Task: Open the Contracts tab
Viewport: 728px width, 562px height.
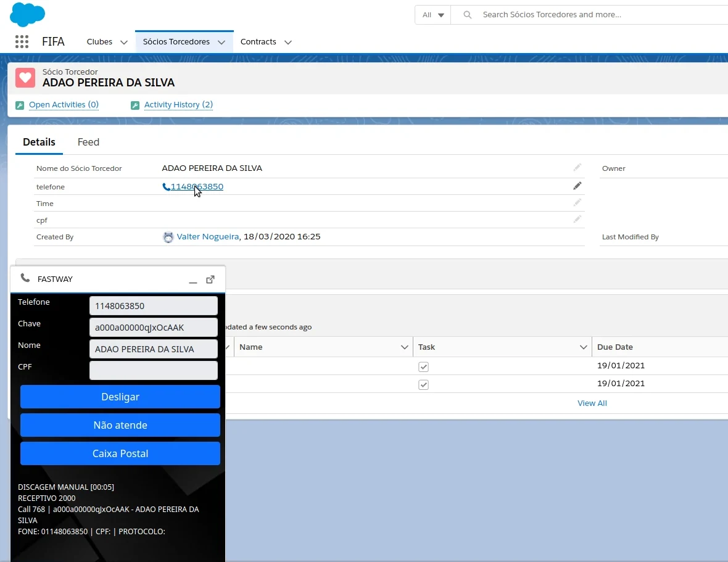Action: pyautogui.click(x=258, y=42)
